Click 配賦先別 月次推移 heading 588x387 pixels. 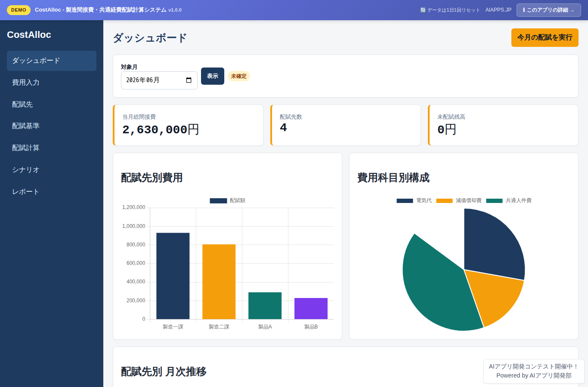coord(164,372)
